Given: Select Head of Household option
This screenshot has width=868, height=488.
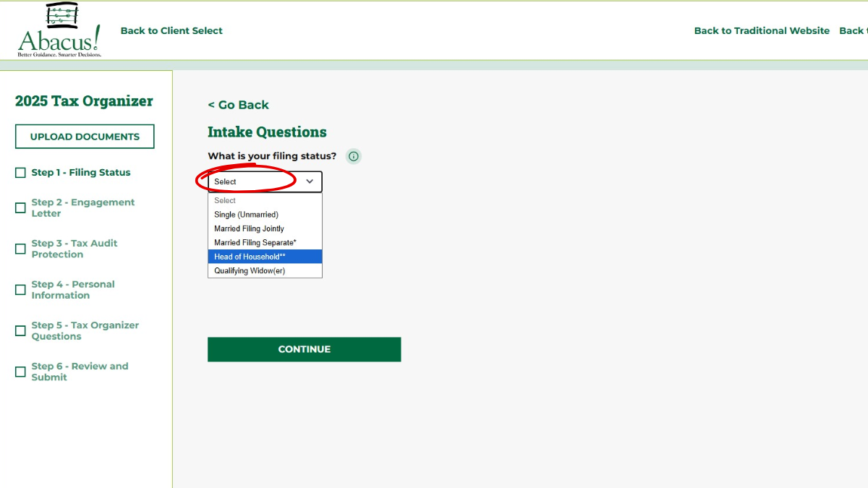Looking at the screenshot, I should (x=250, y=257).
